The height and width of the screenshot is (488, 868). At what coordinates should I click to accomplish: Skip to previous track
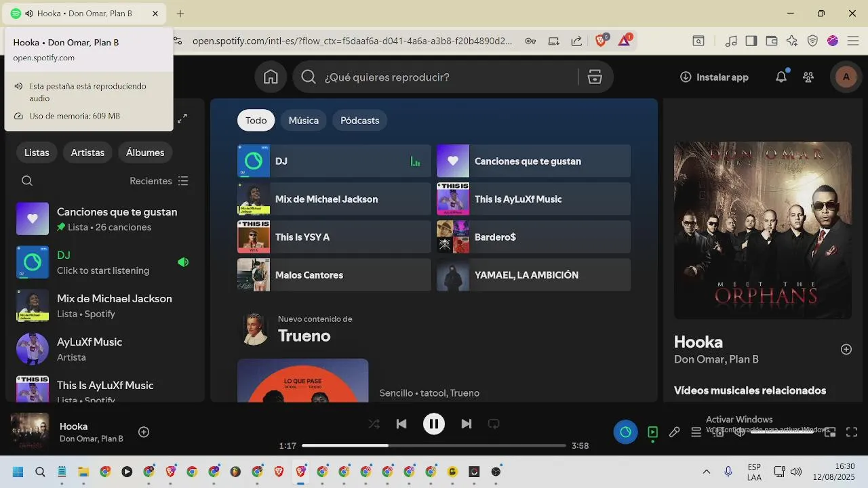(x=401, y=424)
